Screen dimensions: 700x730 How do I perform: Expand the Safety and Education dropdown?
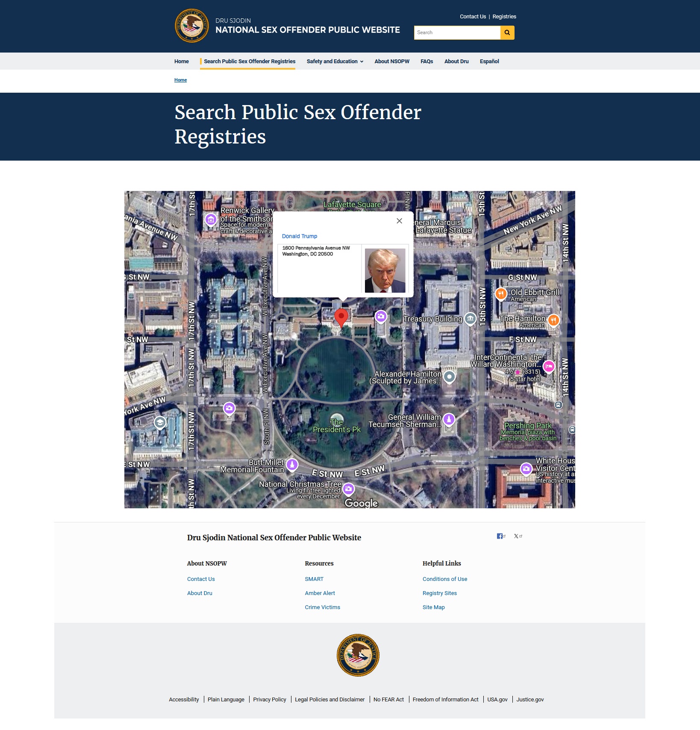(335, 62)
